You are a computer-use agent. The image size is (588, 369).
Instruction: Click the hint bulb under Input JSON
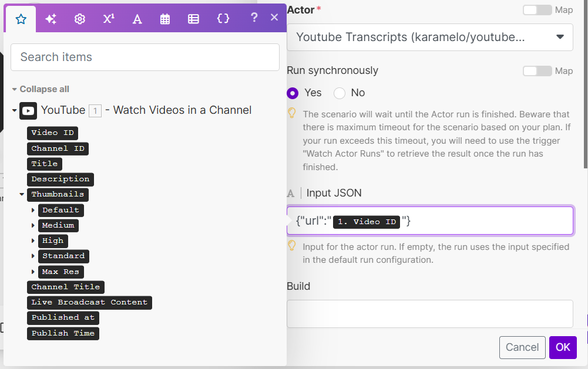[292, 246]
